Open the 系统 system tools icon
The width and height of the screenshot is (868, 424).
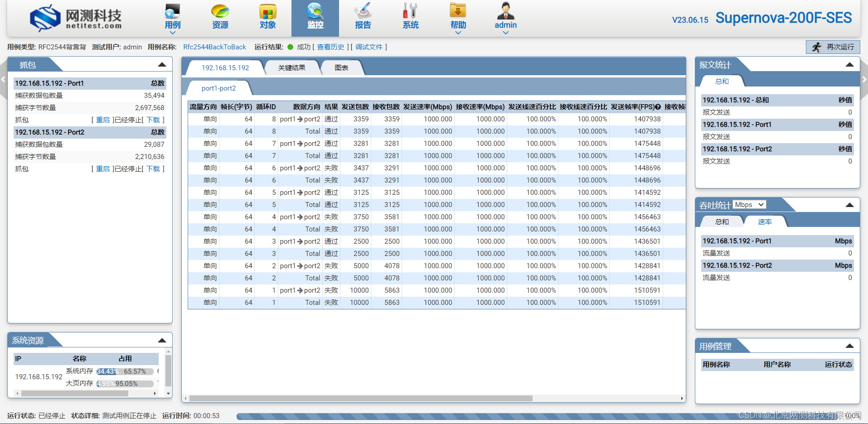click(x=410, y=11)
